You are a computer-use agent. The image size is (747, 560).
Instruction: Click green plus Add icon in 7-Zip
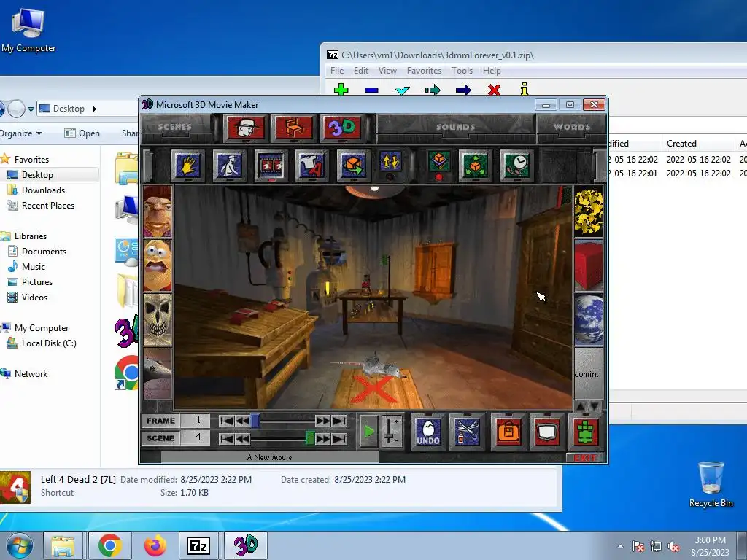[341, 89]
